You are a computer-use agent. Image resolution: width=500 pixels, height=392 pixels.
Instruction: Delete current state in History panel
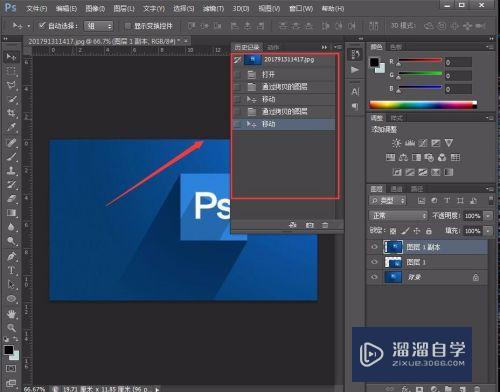(325, 225)
